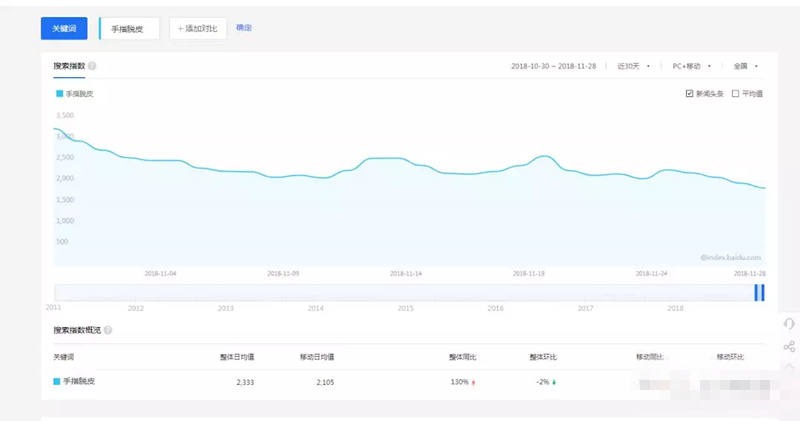Uncheck the 新闻头条 checkbox
Viewport: 800px width, 421px height.
[689, 93]
